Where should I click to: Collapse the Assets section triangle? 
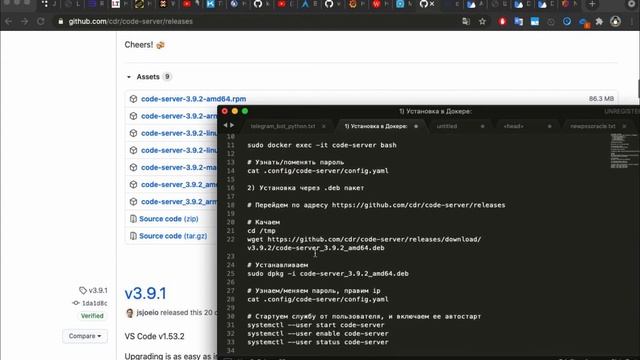pos(129,77)
